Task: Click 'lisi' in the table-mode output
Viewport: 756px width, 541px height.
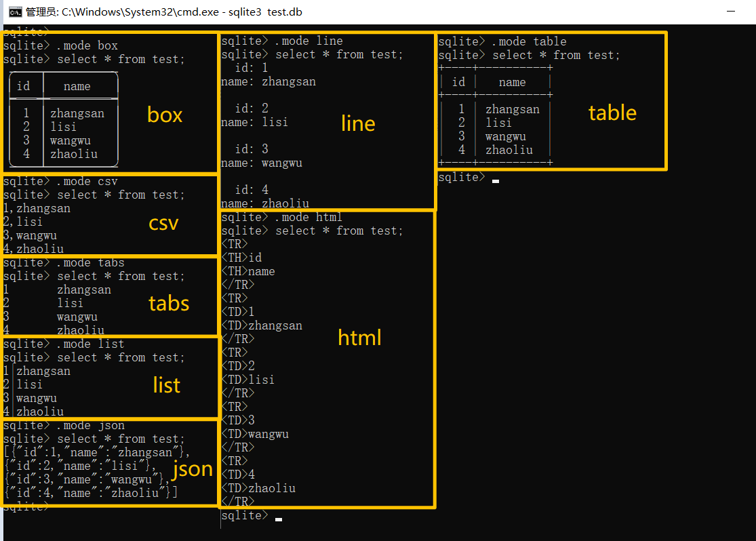Action: (498, 123)
